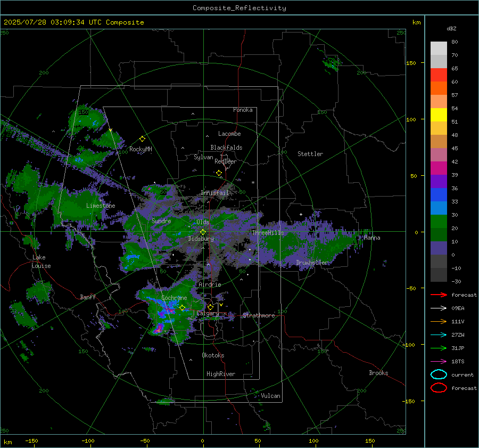Click the Vulcan town label
Image resolution: width=479 pixels, height=448 pixels.
pyautogui.click(x=271, y=396)
